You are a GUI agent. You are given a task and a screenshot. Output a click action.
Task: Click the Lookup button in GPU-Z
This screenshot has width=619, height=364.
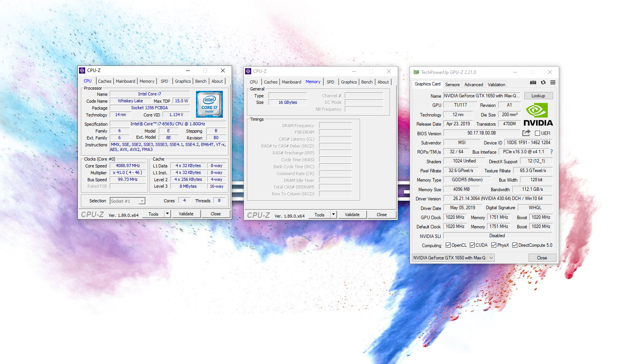pos(538,96)
